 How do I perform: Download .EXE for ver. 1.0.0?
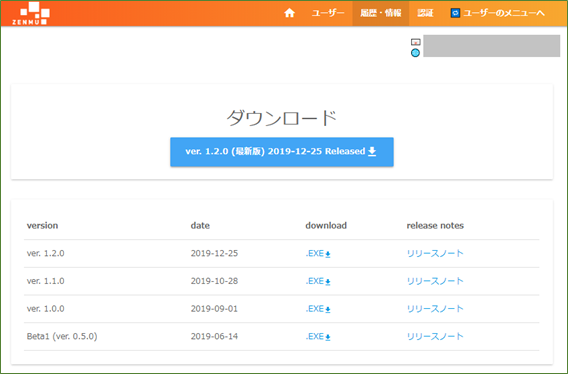point(318,309)
